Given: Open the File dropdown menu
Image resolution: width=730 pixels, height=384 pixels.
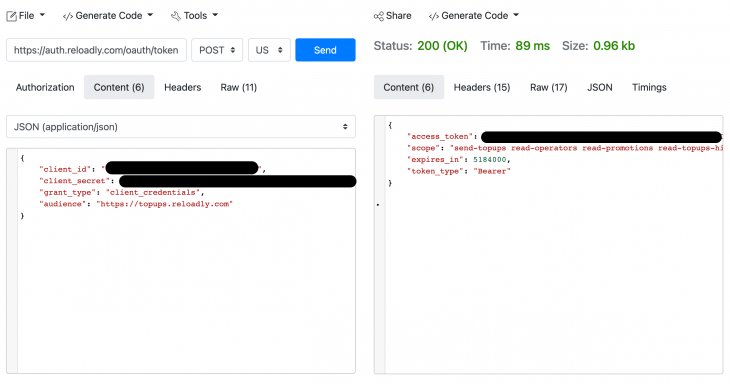Looking at the screenshot, I should click(x=26, y=16).
